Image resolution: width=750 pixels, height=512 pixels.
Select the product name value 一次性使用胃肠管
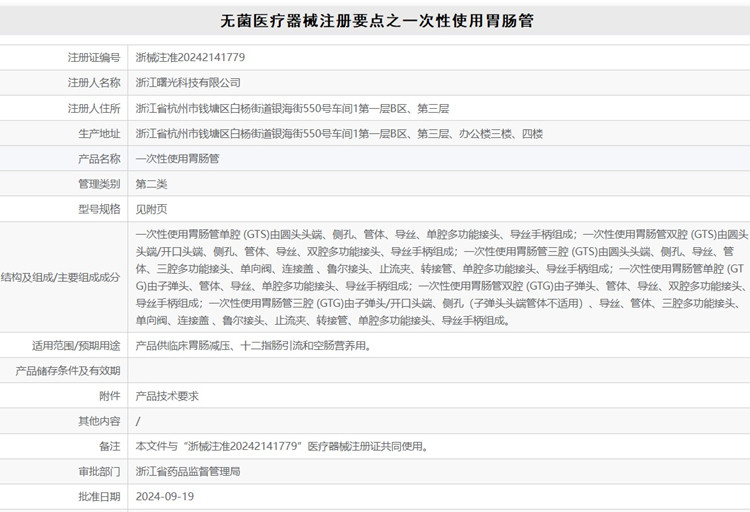[177, 159]
